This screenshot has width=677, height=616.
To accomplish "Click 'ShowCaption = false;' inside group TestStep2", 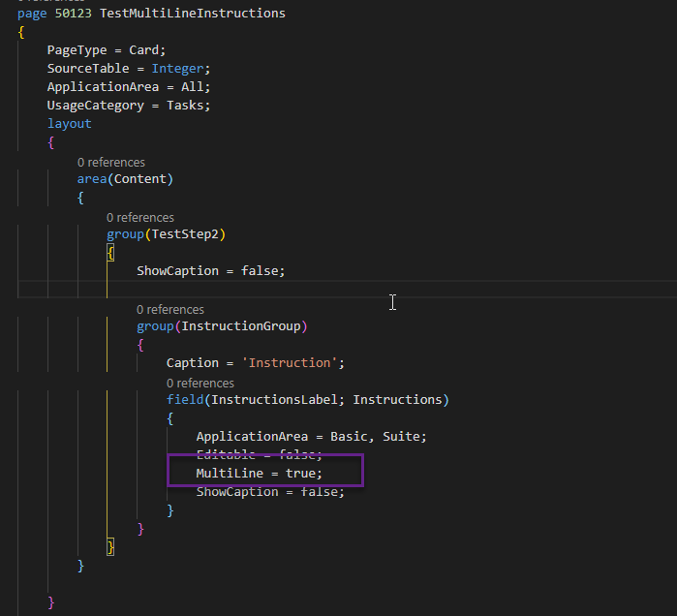I will [210, 271].
